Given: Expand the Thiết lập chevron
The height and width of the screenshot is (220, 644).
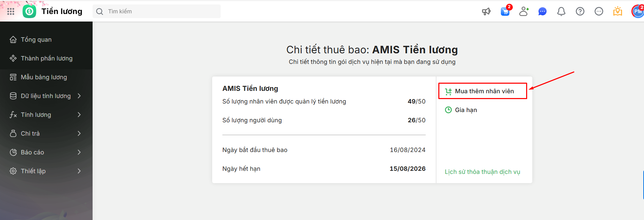Looking at the screenshot, I should click(x=79, y=171).
